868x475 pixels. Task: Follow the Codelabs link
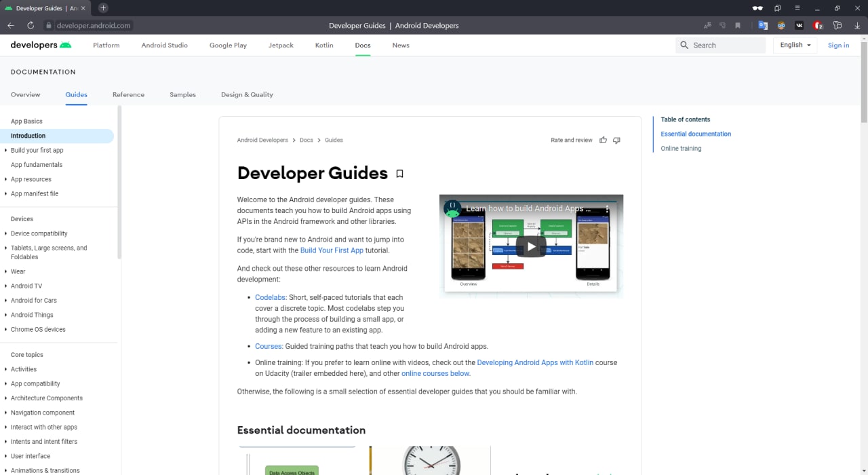[x=270, y=297]
